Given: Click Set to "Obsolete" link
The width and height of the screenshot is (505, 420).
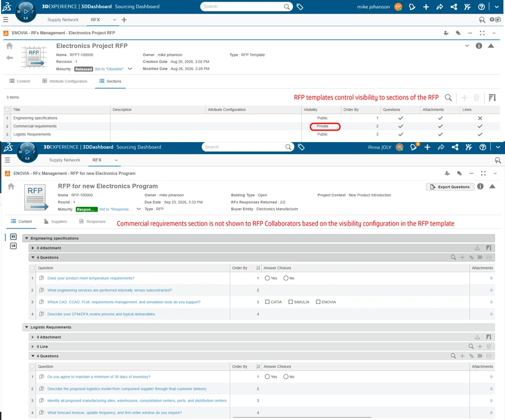Looking at the screenshot, I should (109, 69).
